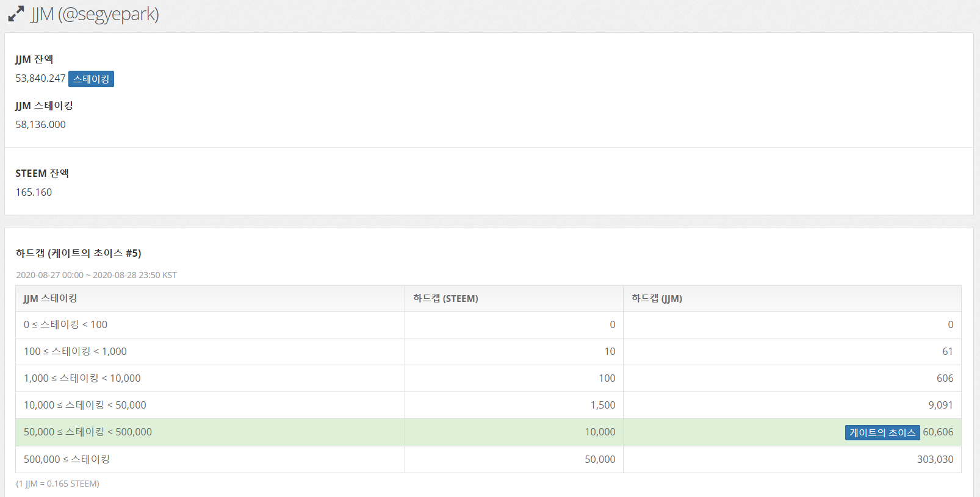The image size is (980, 497).
Task: Click the JJM 잔액 label
Action: pos(34,59)
